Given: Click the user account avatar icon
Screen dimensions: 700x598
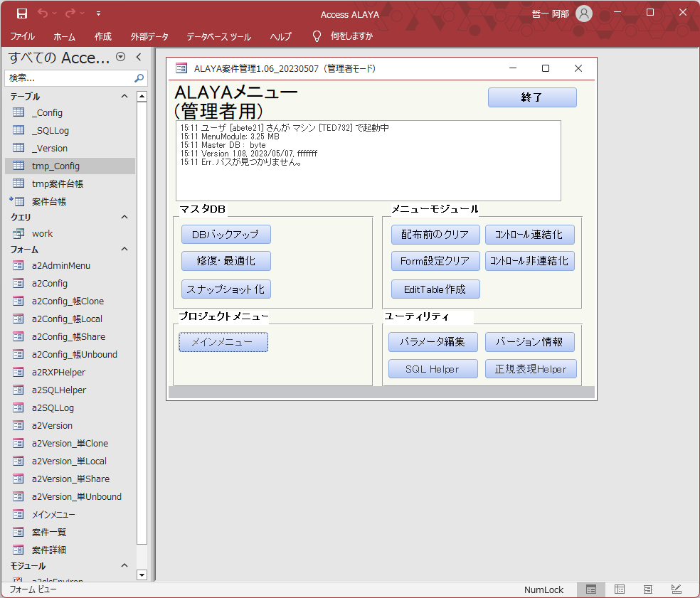Looking at the screenshot, I should (583, 14).
